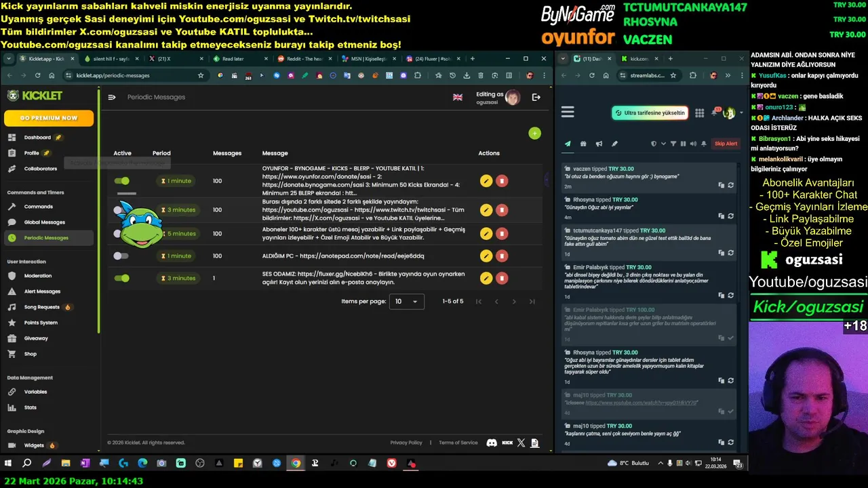This screenshot has width=868, height=488.
Task: Click the kicklet.app address bar
Action: [136, 75]
